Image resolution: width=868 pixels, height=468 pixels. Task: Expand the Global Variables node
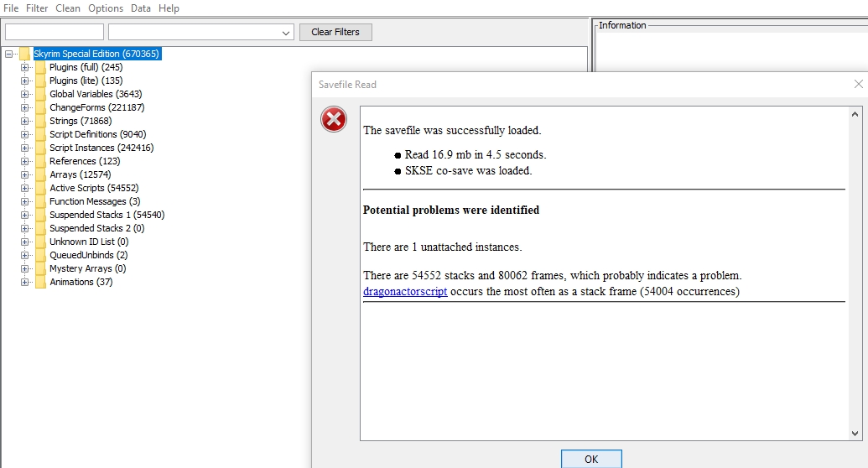coord(24,94)
